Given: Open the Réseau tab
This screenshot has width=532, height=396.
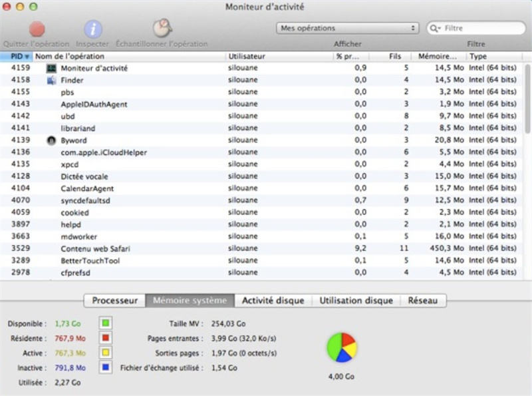Looking at the screenshot, I should [423, 301].
